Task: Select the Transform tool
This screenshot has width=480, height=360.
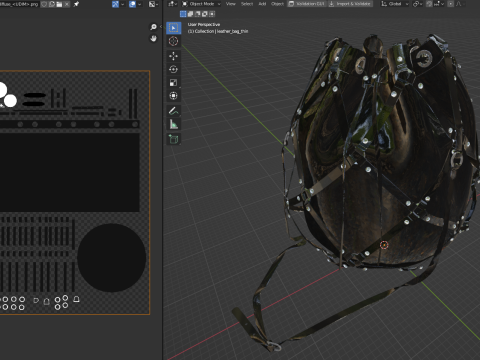Action: (x=173, y=96)
